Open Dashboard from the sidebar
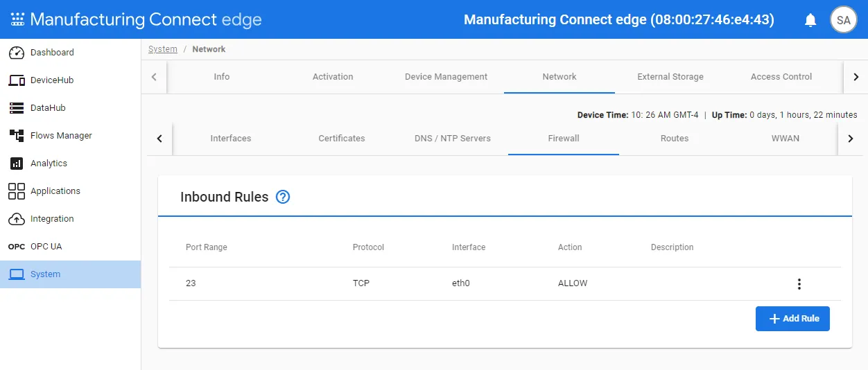The height and width of the screenshot is (370, 868). 70,53
